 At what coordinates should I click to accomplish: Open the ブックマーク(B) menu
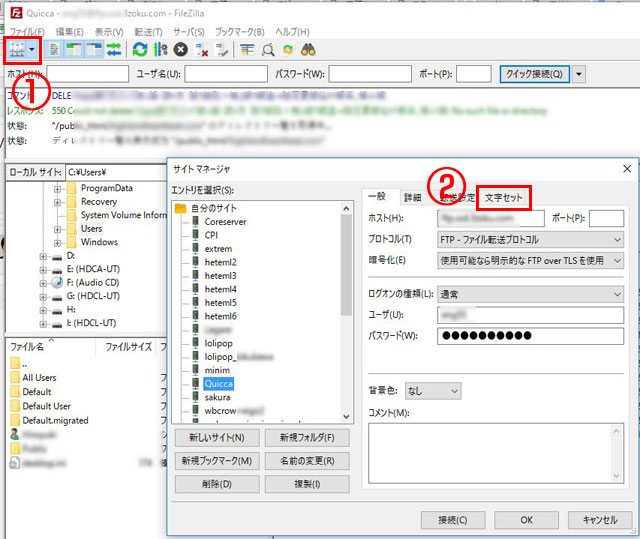(240, 31)
